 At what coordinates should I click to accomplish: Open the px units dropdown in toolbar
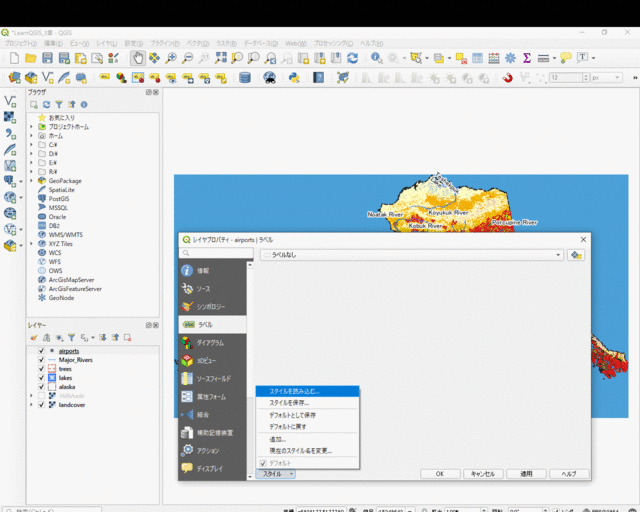606,78
